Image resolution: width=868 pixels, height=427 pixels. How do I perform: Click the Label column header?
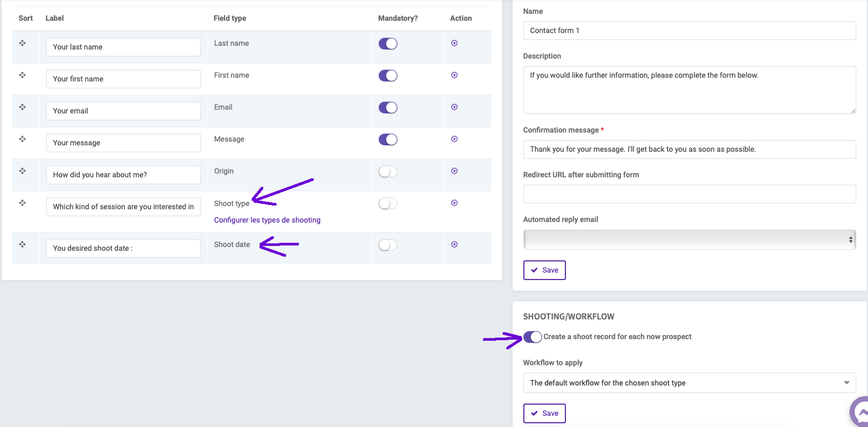tap(54, 18)
